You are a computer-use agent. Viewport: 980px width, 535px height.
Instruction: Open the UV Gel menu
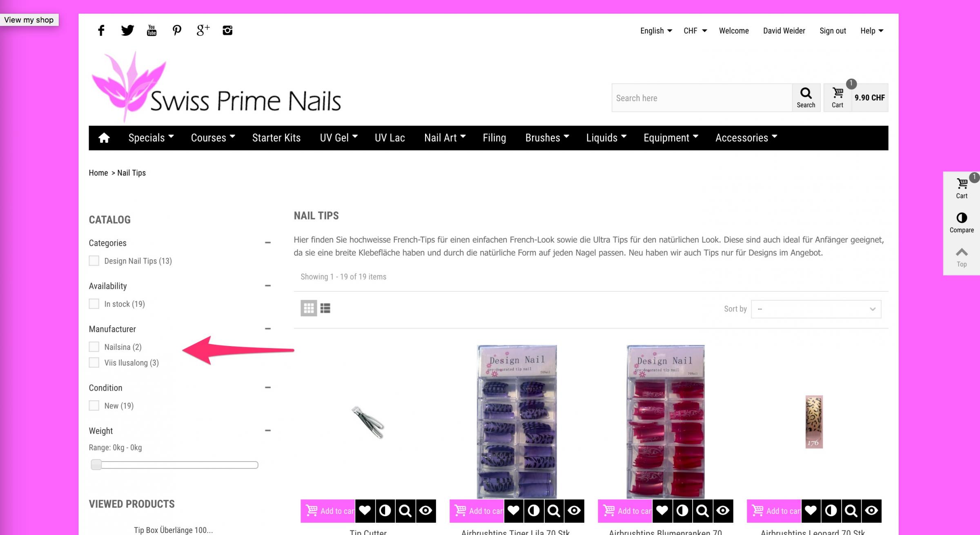click(x=339, y=138)
